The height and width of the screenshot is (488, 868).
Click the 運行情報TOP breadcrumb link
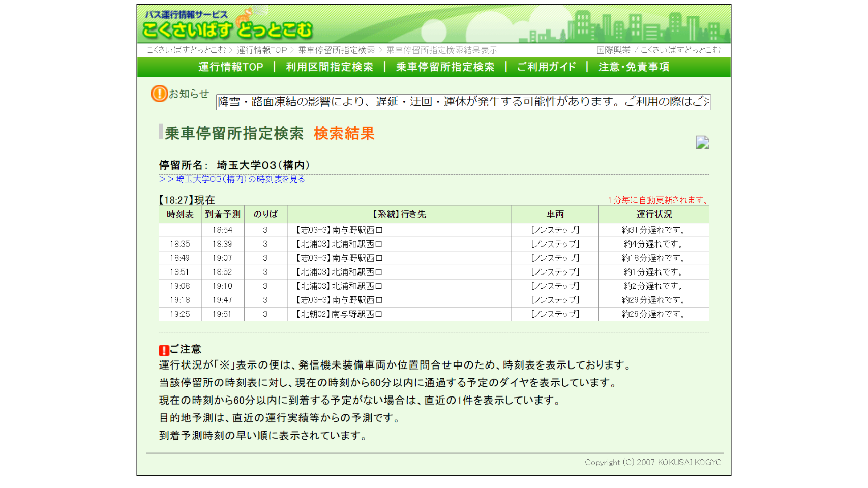pyautogui.click(x=261, y=50)
